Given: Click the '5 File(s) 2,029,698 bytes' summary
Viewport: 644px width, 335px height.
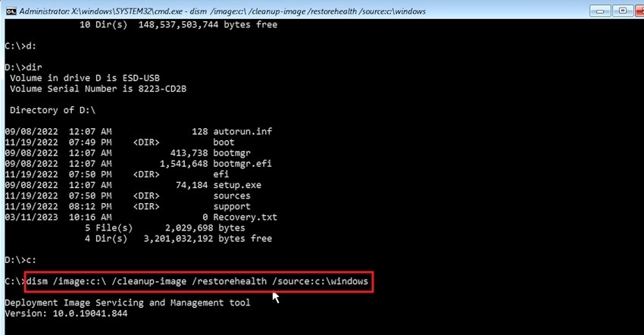Looking at the screenshot, I should tap(164, 227).
